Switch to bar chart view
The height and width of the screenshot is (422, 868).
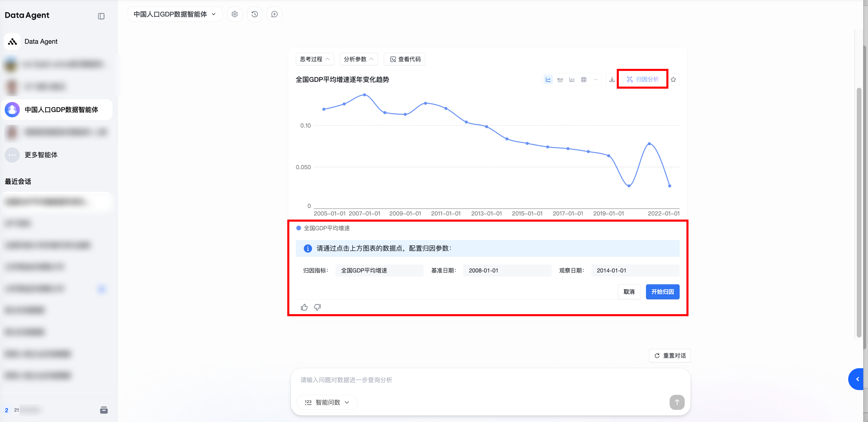pyautogui.click(x=572, y=79)
